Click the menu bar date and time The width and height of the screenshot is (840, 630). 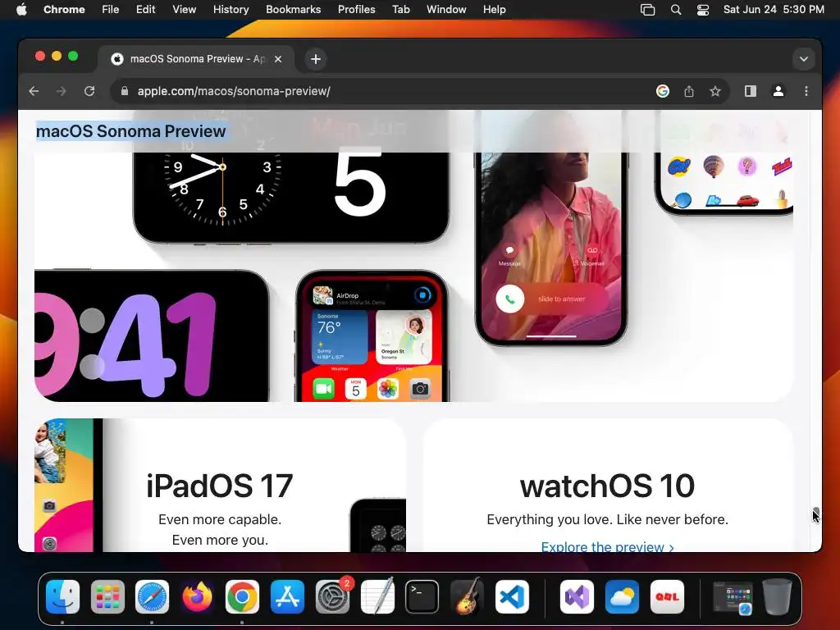tap(774, 10)
